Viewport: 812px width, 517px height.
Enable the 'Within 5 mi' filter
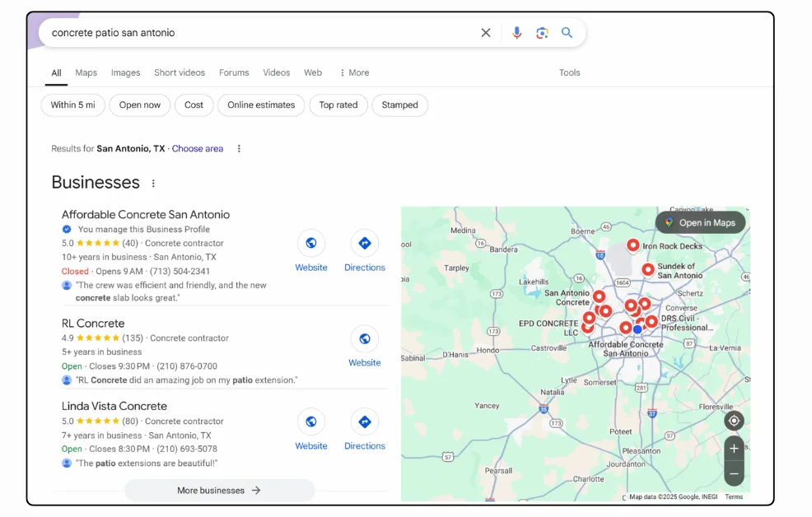(x=72, y=105)
